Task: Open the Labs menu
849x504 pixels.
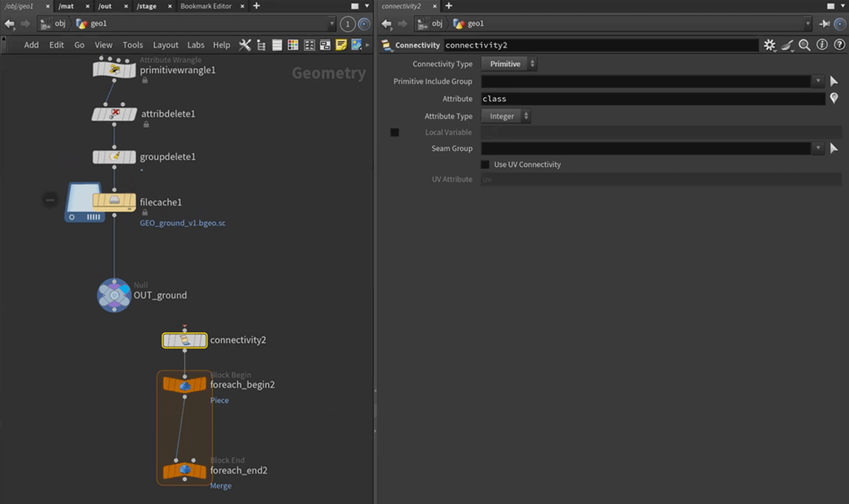Action: [x=196, y=45]
